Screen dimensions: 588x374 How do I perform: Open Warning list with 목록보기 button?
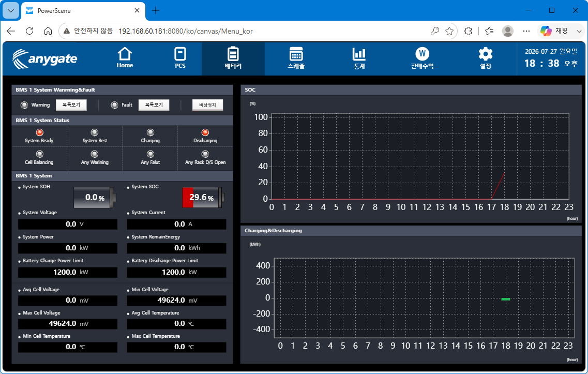[71, 105]
